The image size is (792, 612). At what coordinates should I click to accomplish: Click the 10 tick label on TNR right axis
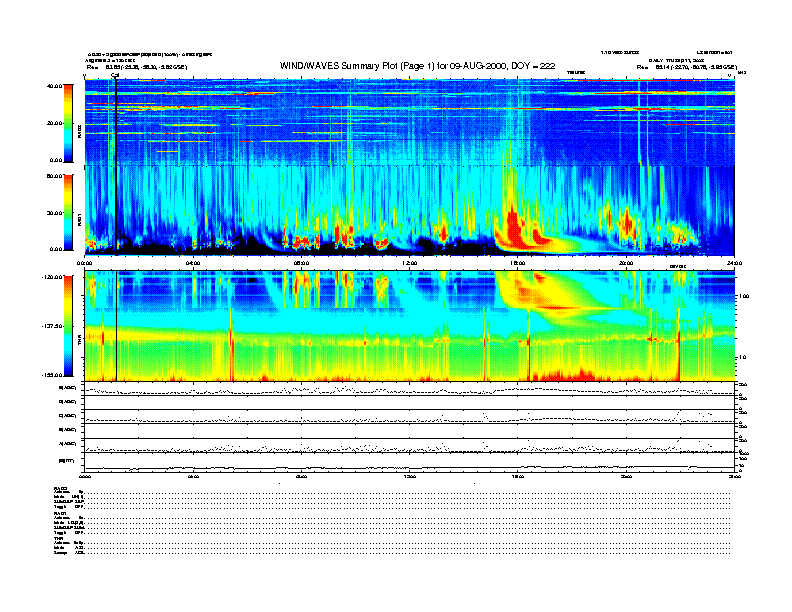point(742,357)
